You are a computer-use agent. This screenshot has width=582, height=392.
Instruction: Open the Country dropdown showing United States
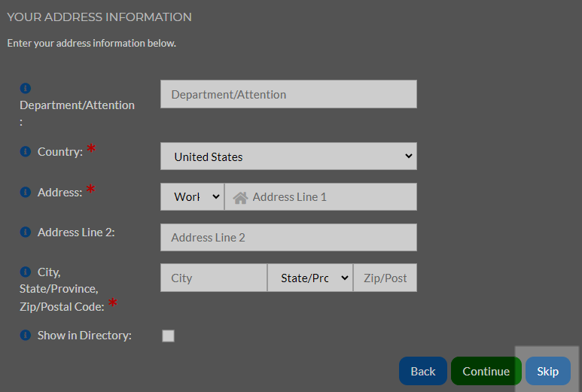point(288,156)
